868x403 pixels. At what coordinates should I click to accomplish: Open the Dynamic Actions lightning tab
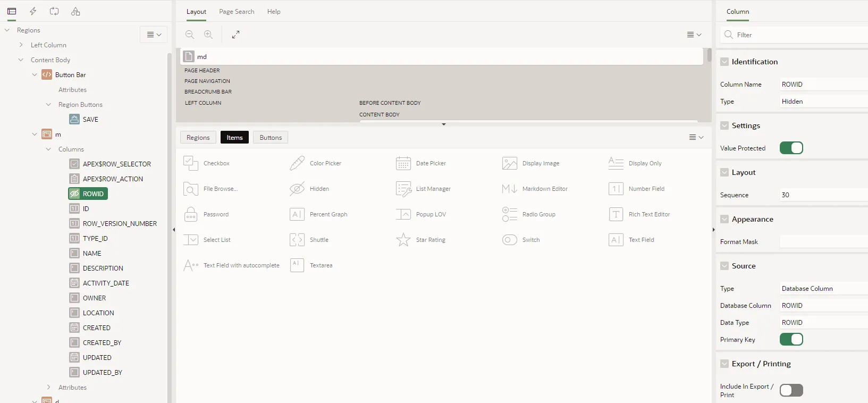pyautogui.click(x=33, y=11)
